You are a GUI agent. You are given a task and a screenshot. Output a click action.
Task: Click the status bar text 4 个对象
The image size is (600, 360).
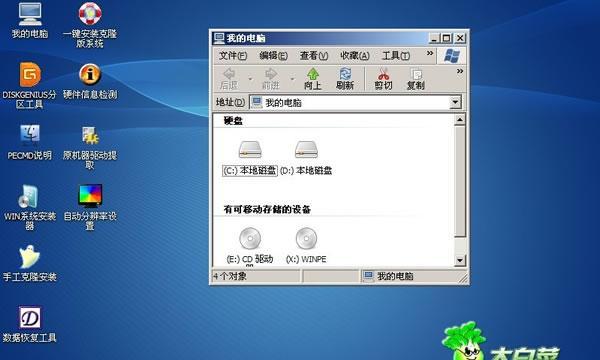(x=230, y=276)
